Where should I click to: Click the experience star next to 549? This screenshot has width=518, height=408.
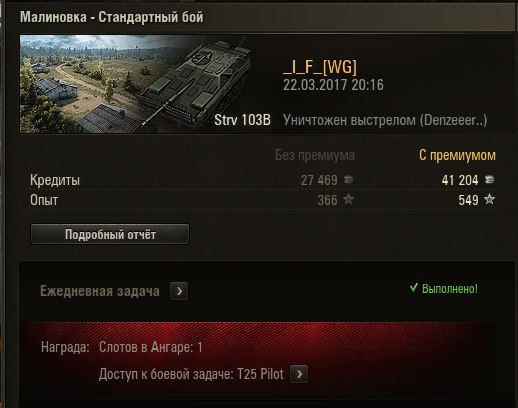489,199
